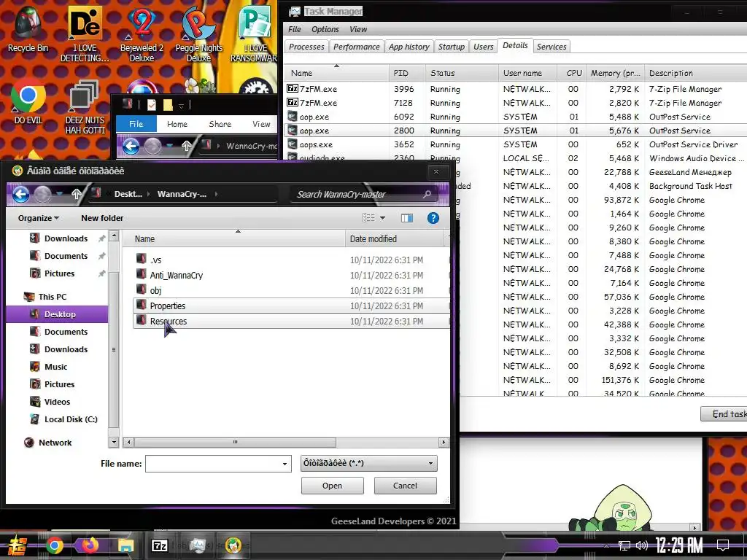
Task: Open the Organize dropdown
Action: (x=39, y=218)
